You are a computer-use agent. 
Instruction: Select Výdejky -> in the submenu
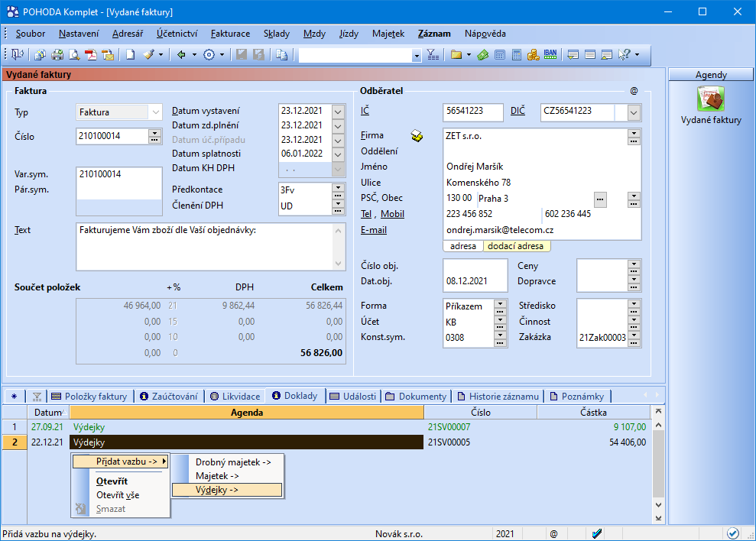(227, 490)
